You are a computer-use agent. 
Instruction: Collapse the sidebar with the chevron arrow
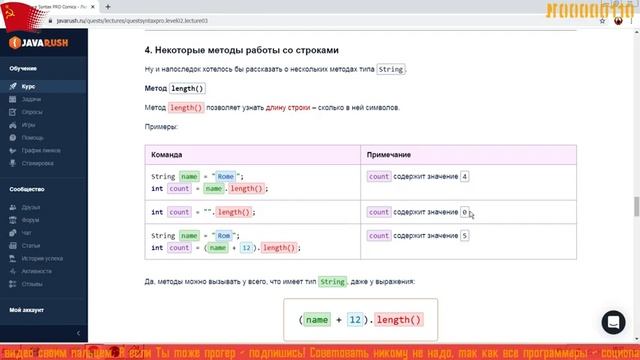pyautogui.click(x=78, y=333)
